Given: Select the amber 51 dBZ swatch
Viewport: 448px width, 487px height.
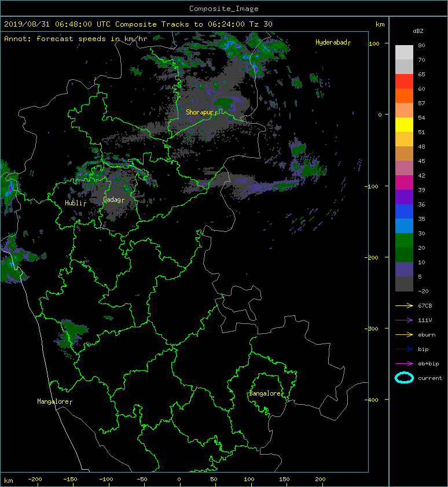Looking at the screenshot, I should point(404,139).
